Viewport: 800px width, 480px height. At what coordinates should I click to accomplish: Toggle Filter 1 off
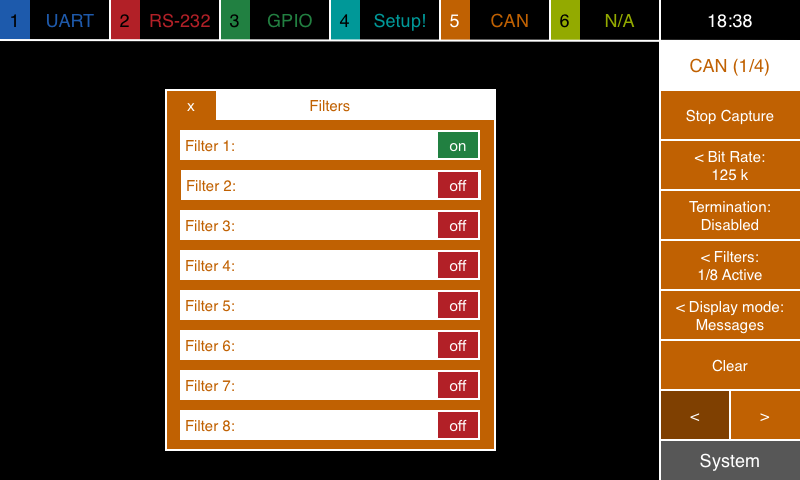pos(458,145)
